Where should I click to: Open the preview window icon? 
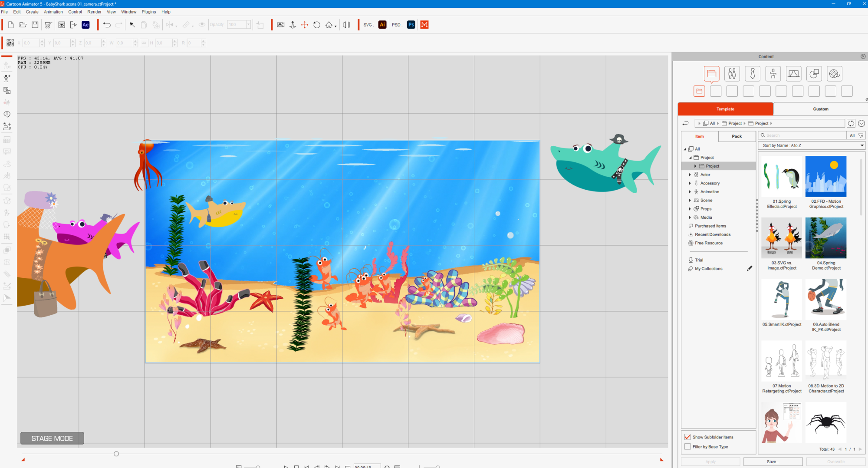coord(62,25)
